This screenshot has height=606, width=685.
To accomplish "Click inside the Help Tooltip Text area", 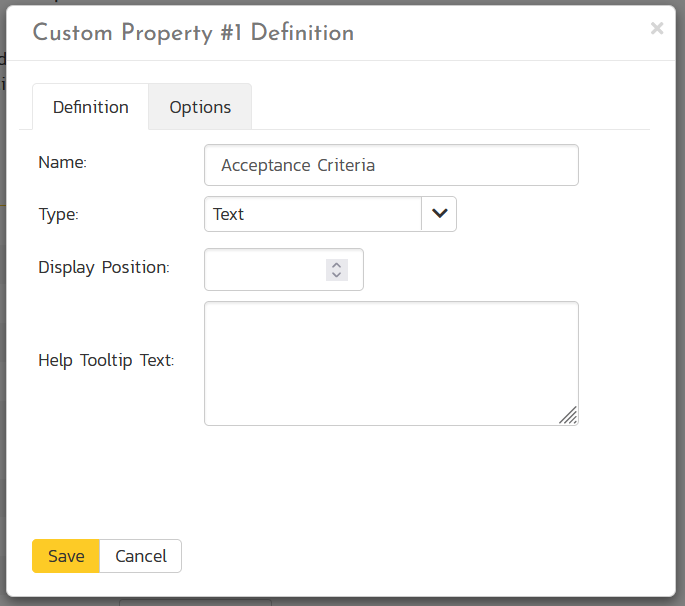I will pyautogui.click(x=390, y=362).
